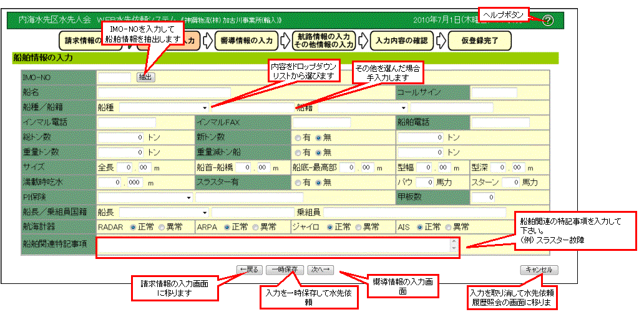
Task: Click the 船舶関連特記事項 text area
Action: [x=273, y=247]
